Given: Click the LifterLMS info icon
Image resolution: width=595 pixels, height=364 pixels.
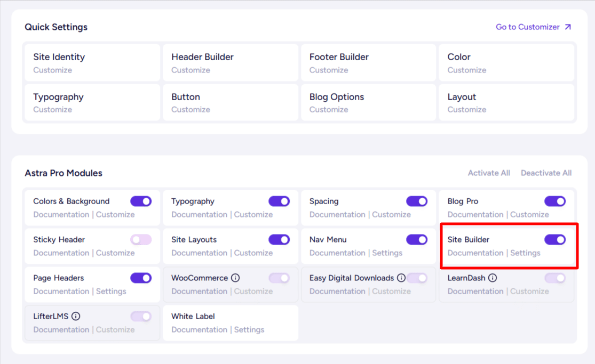Looking at the screenshot, I should 76,316.
